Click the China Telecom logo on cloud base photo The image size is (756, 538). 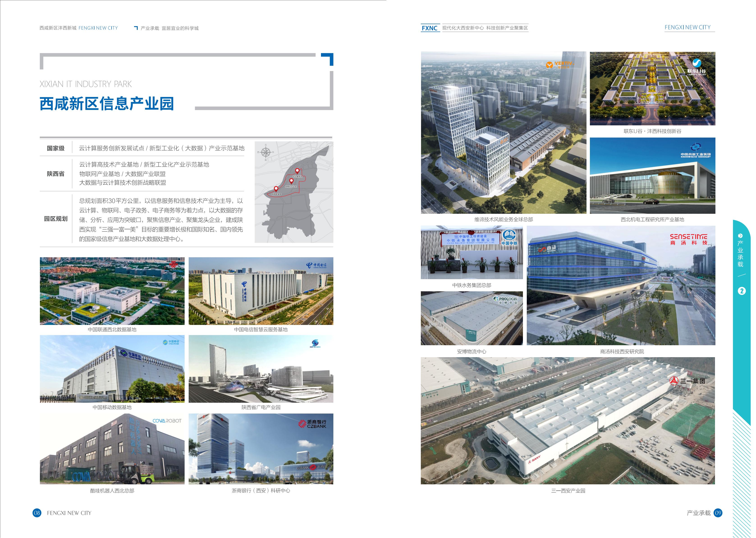[x=316, y=265]
